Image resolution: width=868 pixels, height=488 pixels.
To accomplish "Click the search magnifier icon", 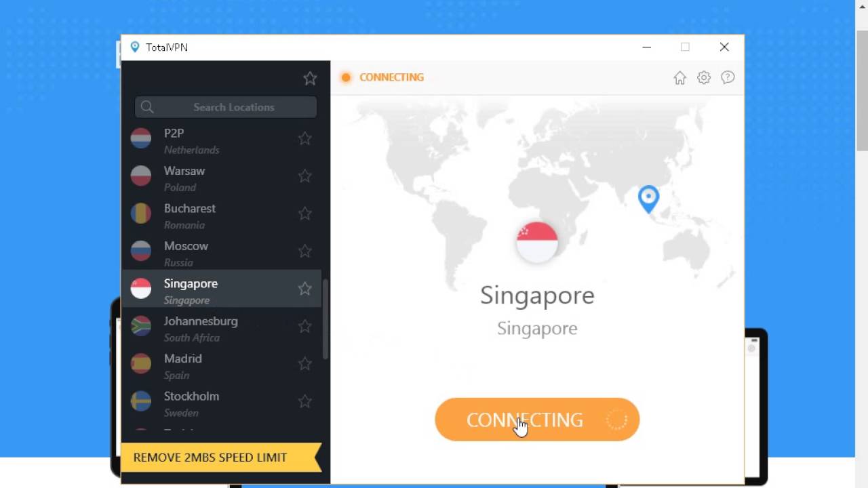I will [x=147, y=107].
